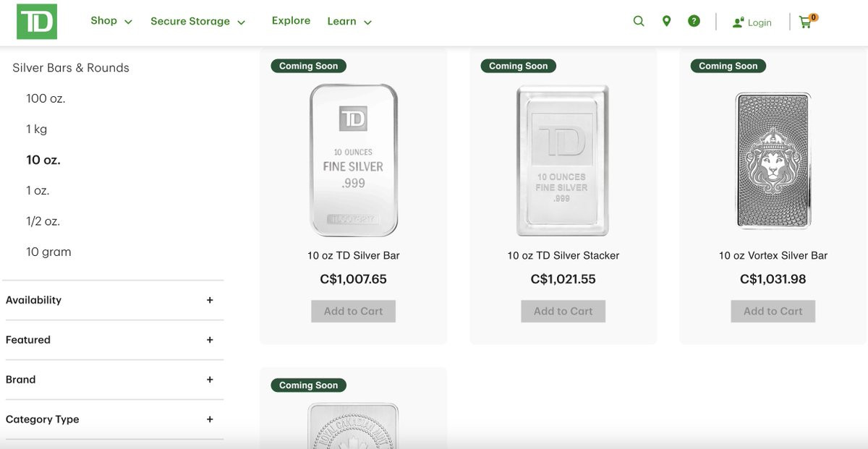Expand the Learn dropdown menu
Screen dimensions: 868x449
pyautogui.click(x=349, y=22)
